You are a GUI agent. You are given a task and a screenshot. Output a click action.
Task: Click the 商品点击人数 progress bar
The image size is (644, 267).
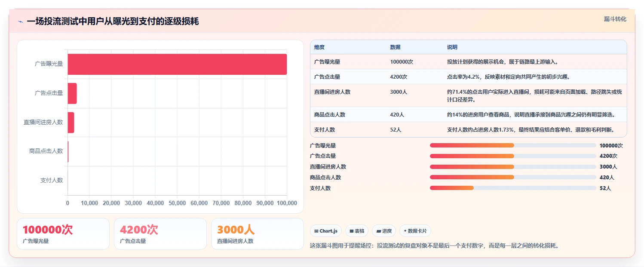pyautogui.click(x=513, y=177)
